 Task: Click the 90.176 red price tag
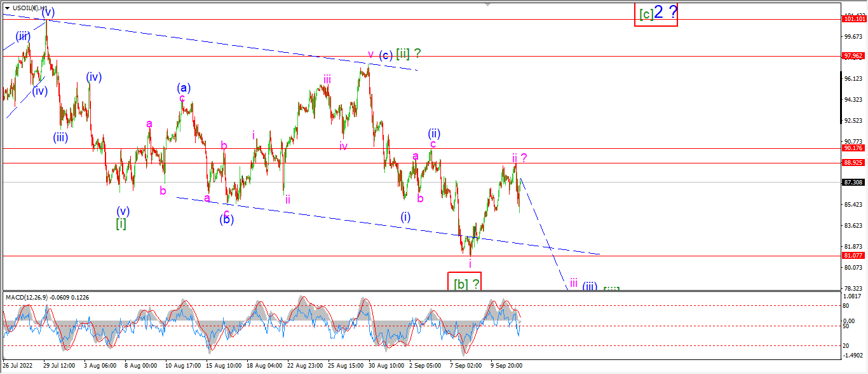(853, 148)
